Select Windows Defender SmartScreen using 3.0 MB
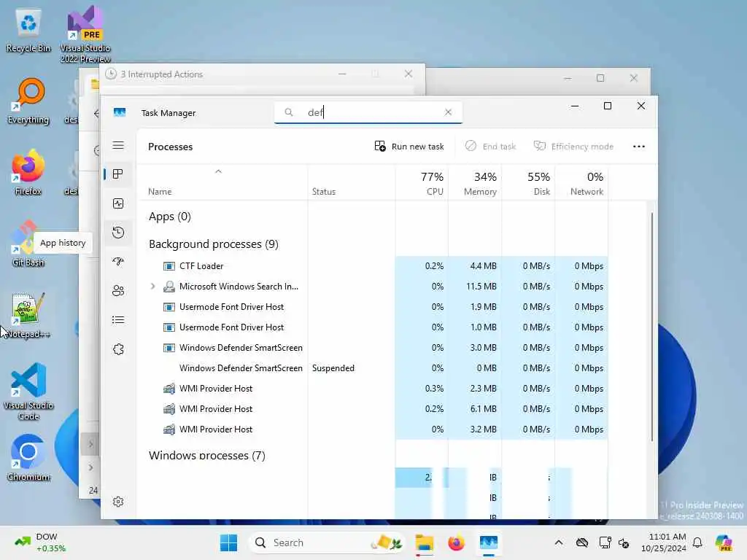 (x=373, y=348)
